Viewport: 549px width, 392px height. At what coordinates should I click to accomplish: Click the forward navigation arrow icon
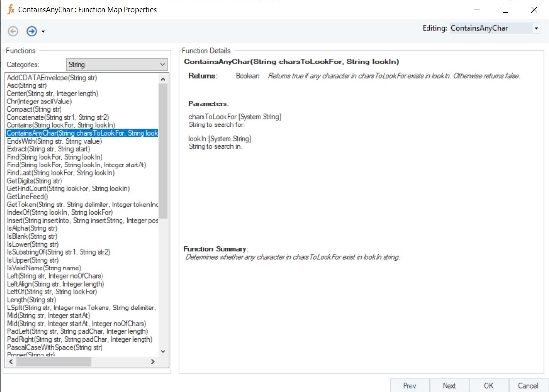coord(32,31)
